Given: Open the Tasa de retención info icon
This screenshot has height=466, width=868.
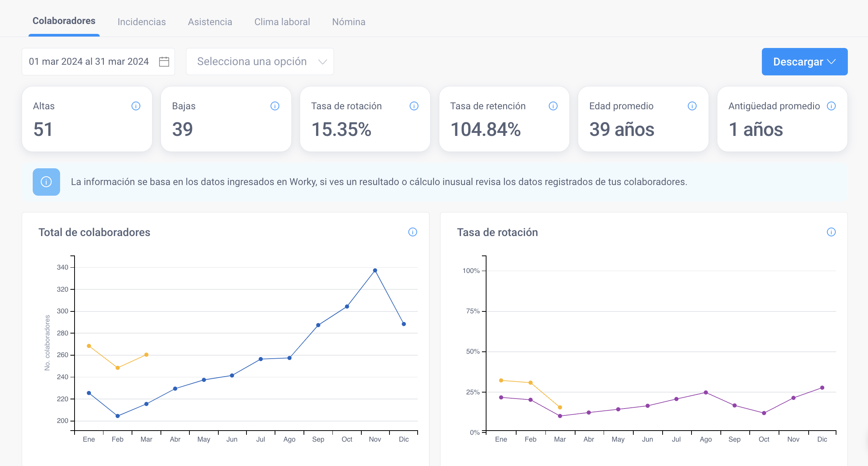Looking at the screenshot, I should [553, 106].
